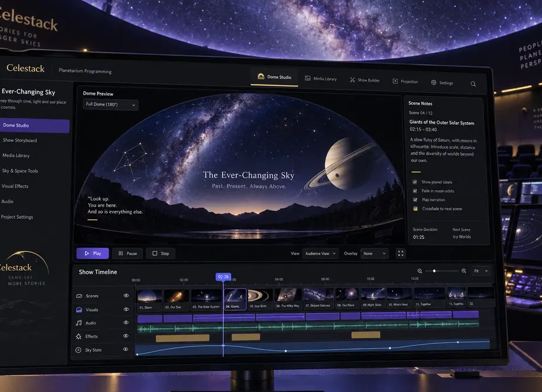This screenshot has width=542, height=392.
Task: Click the Sky State track clock icon
Action: tap(79, 350)
